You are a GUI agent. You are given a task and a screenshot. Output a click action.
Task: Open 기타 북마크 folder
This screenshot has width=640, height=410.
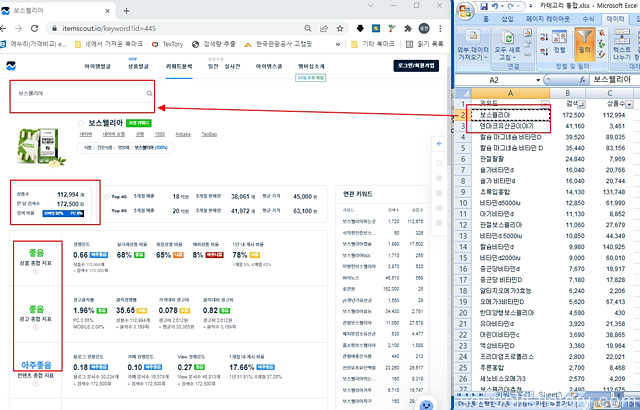373,44
